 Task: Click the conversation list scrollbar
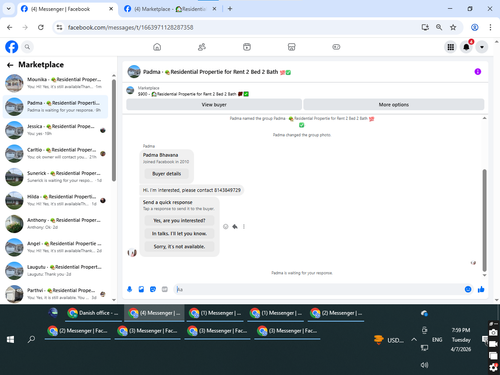[114, 130]
